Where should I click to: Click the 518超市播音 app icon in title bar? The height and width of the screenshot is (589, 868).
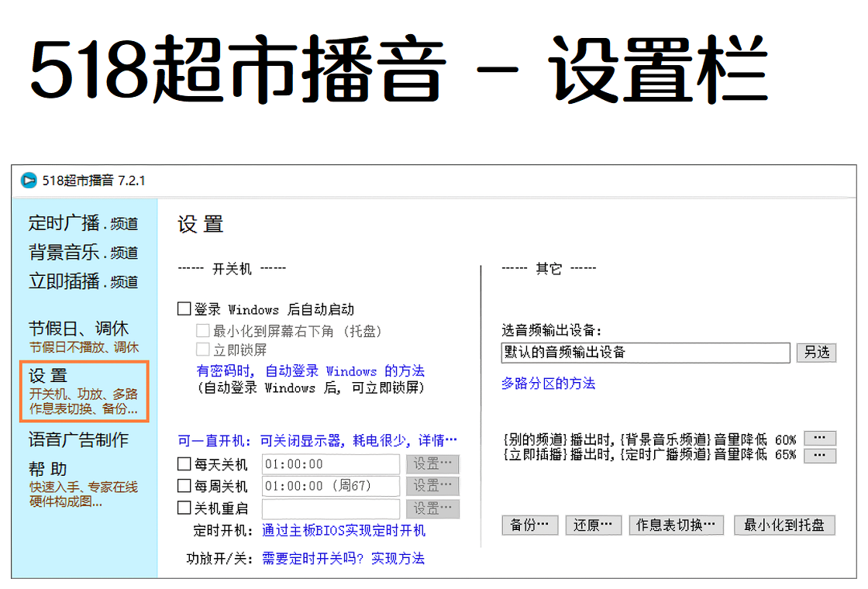coord(29,181)
